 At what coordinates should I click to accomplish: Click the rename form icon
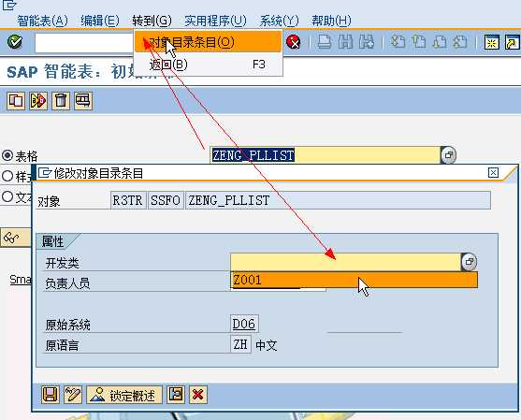click(x=38, y=100)
